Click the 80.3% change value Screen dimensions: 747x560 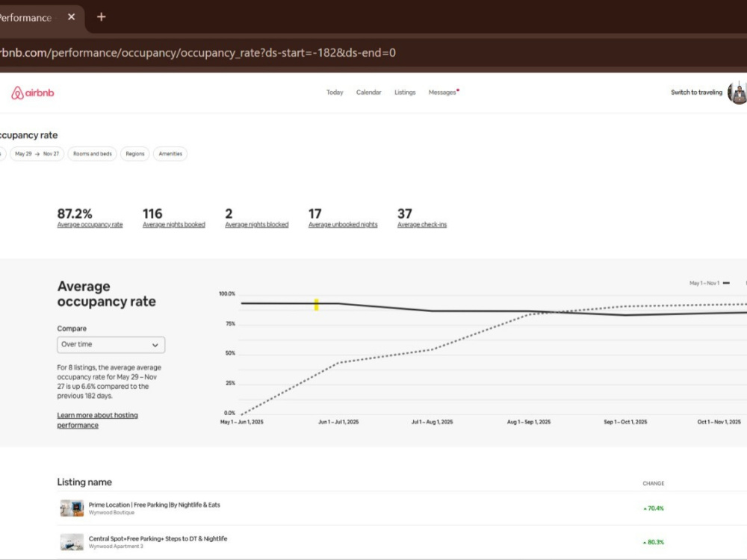click(654, 542)
